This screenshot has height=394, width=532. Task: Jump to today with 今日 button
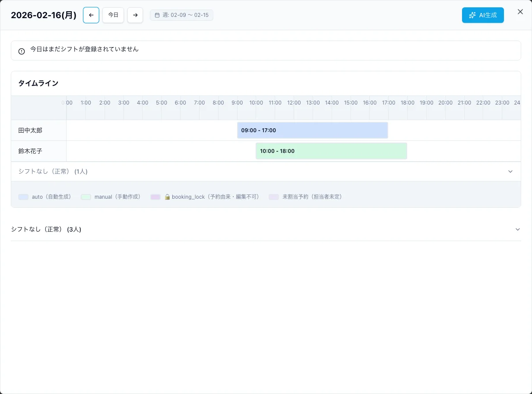point(113,15)
